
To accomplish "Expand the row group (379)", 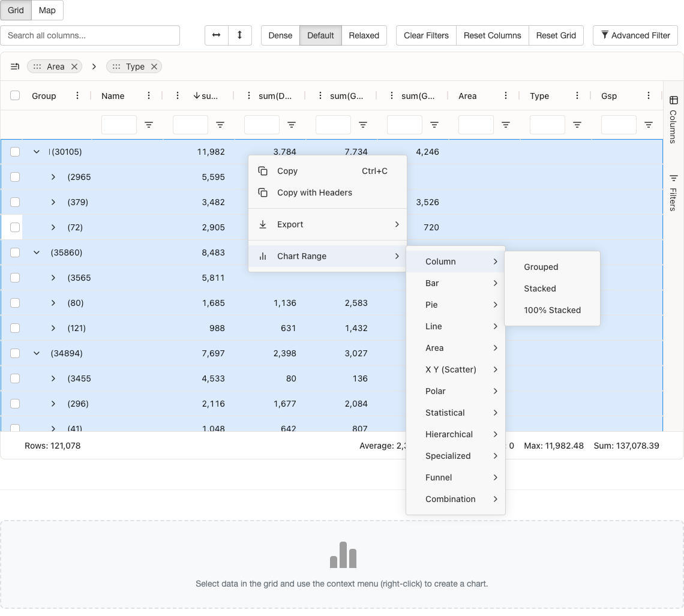I will coord(53,202).
